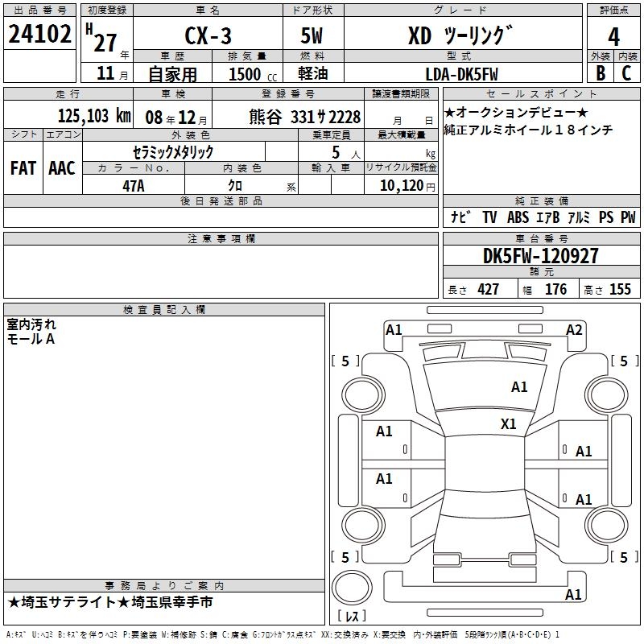Click the door type 5W
This screenshot has width=644, height=644.
[312, 35]
